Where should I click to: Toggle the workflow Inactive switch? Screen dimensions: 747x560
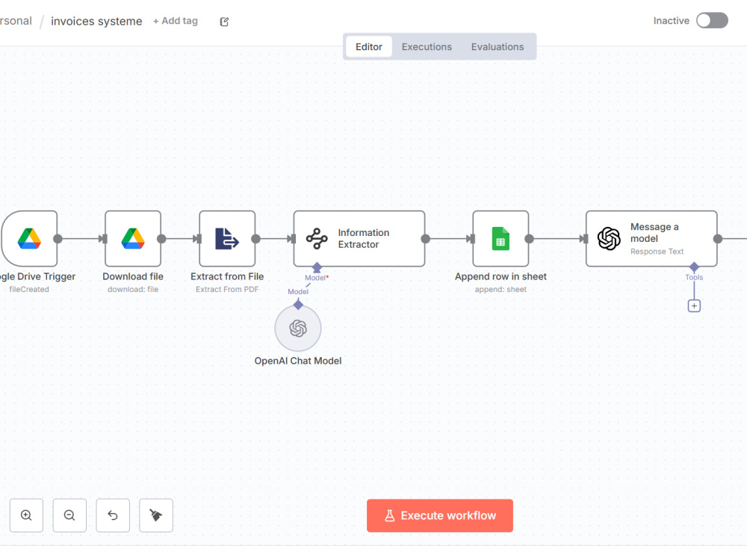tap(712, 20)
